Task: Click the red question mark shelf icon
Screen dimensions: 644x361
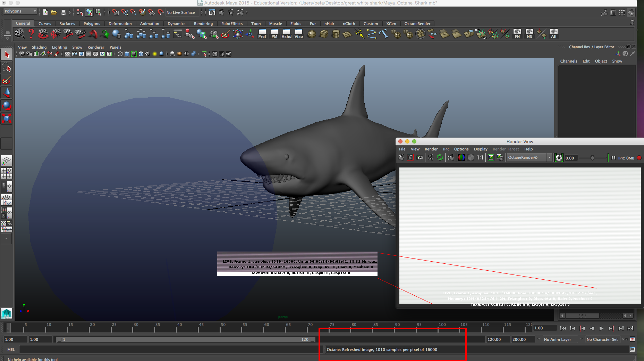Action: pos(31,34)
